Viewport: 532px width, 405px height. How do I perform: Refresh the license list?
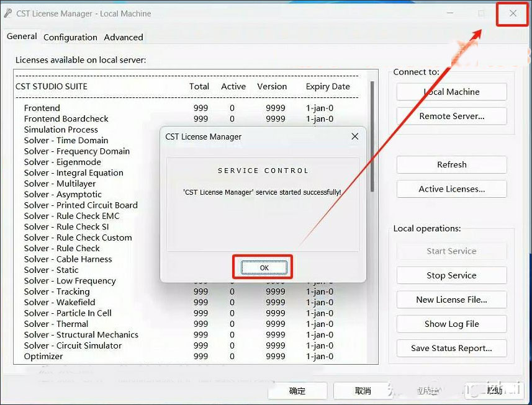pyautogui.click(x=451, y=165)
